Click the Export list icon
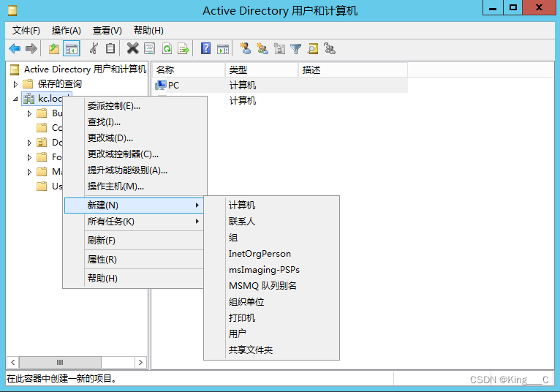Screen dimensions: 560x392 coord(183,48)
